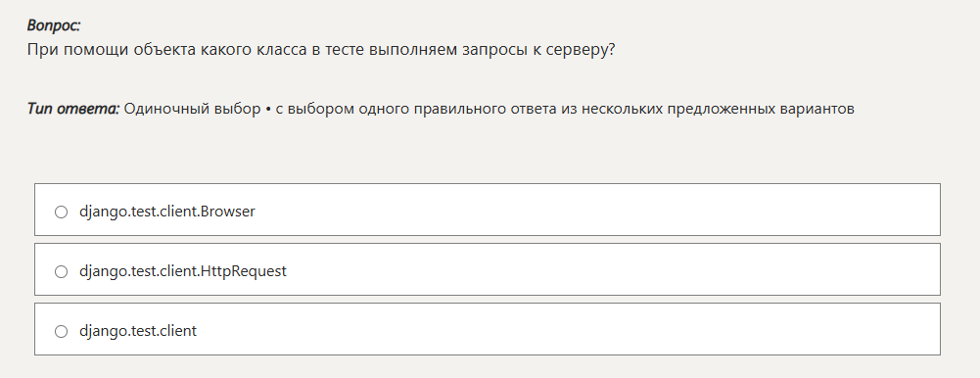
Task: Click the "django.test.client" label in the last option
Action: coord(137,331)
